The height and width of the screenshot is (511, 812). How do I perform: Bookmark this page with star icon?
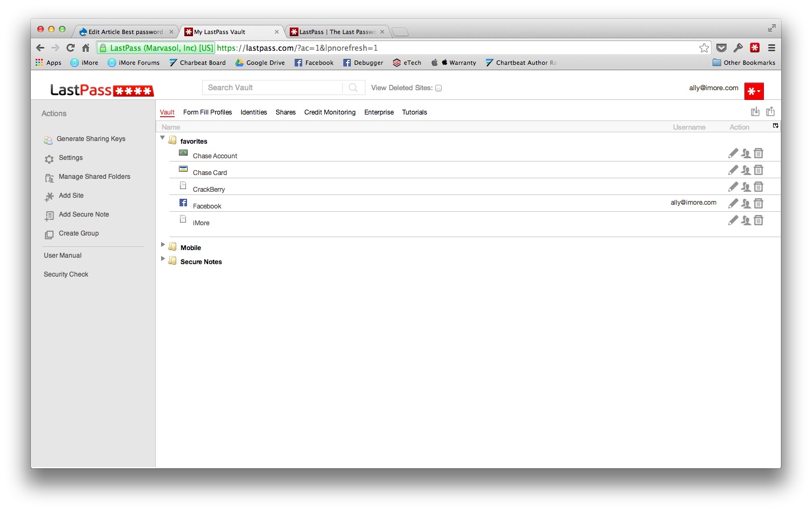tap(704, 48)
